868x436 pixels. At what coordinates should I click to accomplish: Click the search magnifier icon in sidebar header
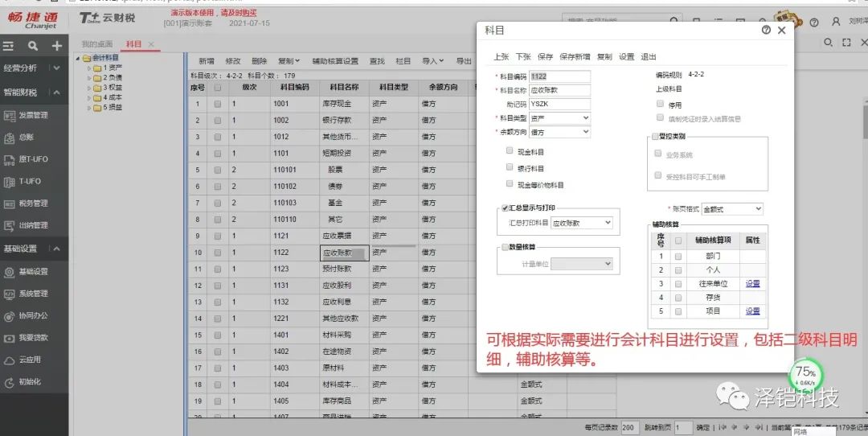point(33,46)
